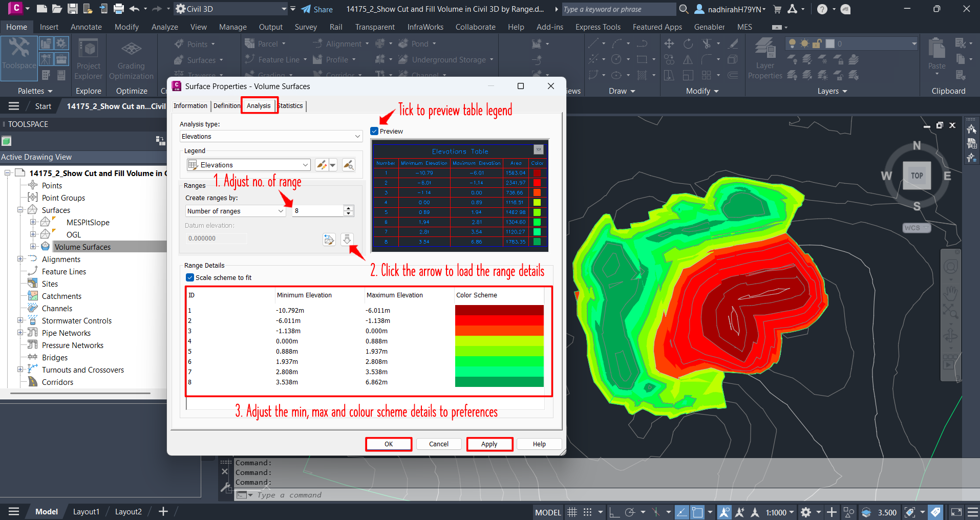Click the Save icon in quick access toolbar

[73, 9]
